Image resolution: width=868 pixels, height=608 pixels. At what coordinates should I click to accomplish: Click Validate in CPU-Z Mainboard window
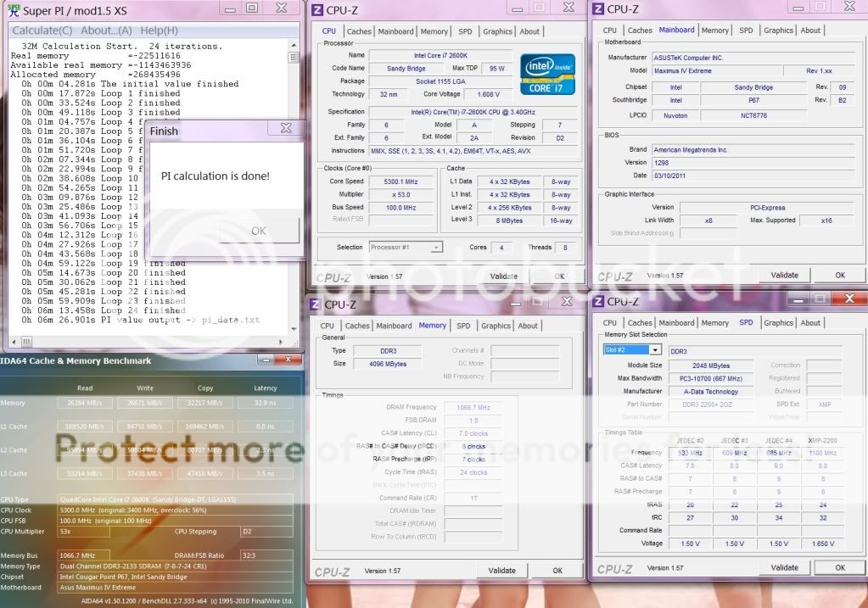tap(785, 275)
